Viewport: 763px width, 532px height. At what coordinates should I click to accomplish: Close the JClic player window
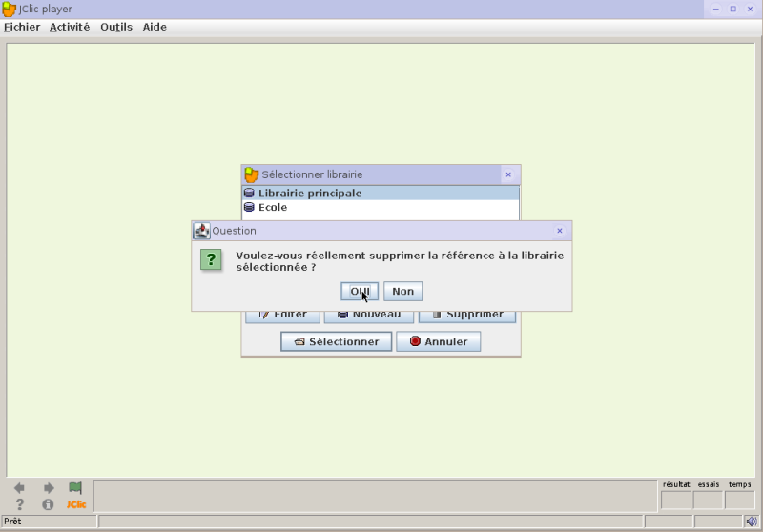point(750,9)
